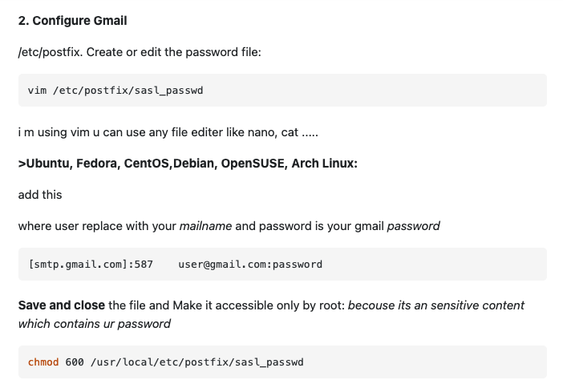Click '/etc/postfix. Create or edit' sentence
The height and width of the screenshot is (392, 563).
point(140,52)
